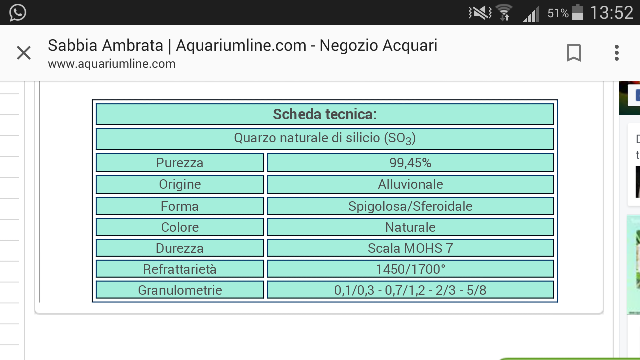Select the www.aquariumline.com URL text
The height and width of the screenshot is (360, 640).
pyautogui.click(x=111, y=64)
